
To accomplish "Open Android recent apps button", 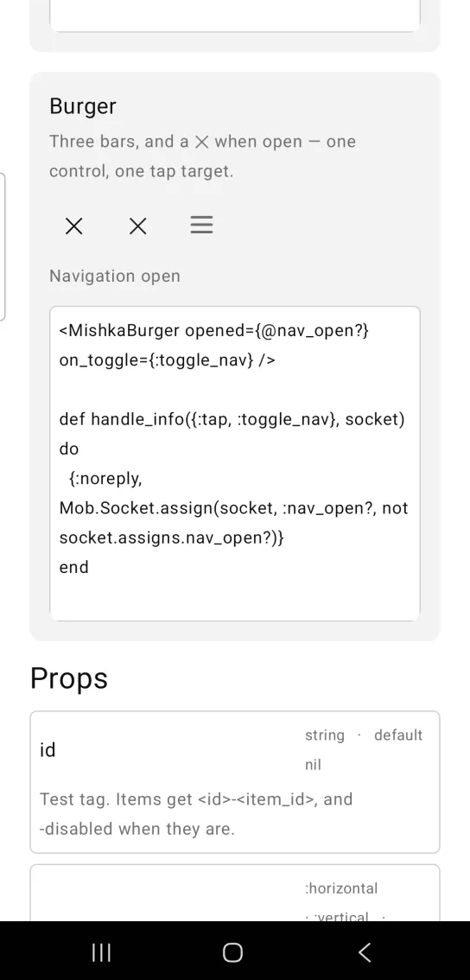I will [101, 951].
